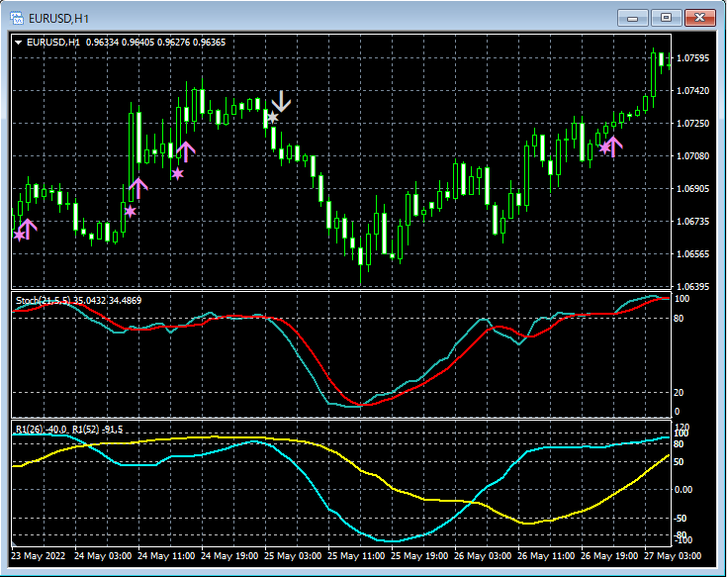728x577 pixels.
Task: Select the grey down arrow sell signal
Action: coord(281,101)
